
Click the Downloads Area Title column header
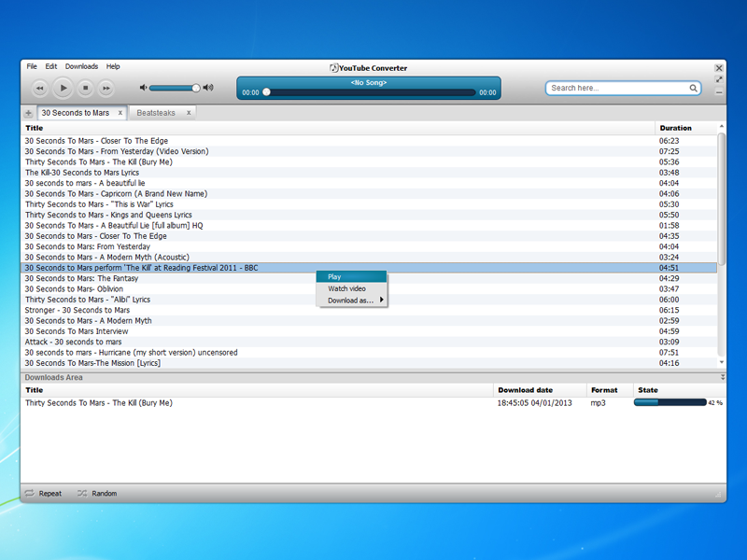(258, 390)
